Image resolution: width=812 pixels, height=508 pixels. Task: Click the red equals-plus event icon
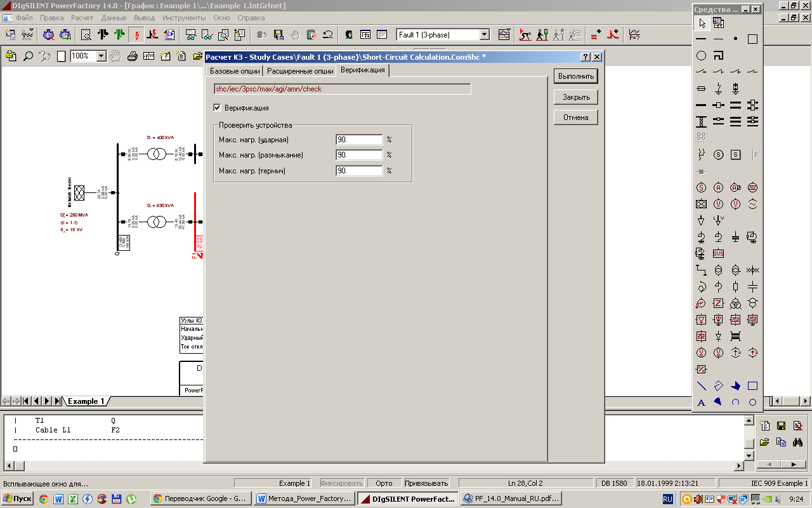596,35
